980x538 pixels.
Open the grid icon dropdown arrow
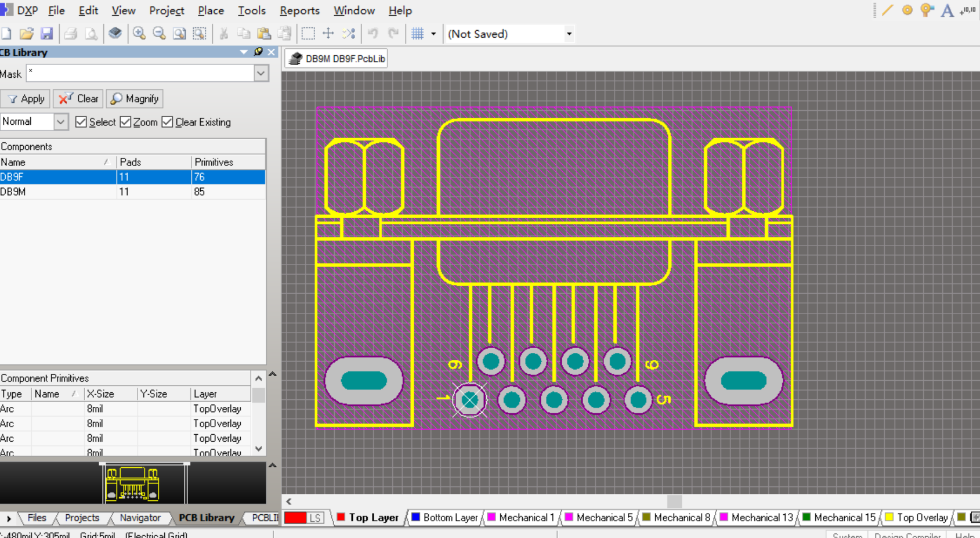click(433, 34)
